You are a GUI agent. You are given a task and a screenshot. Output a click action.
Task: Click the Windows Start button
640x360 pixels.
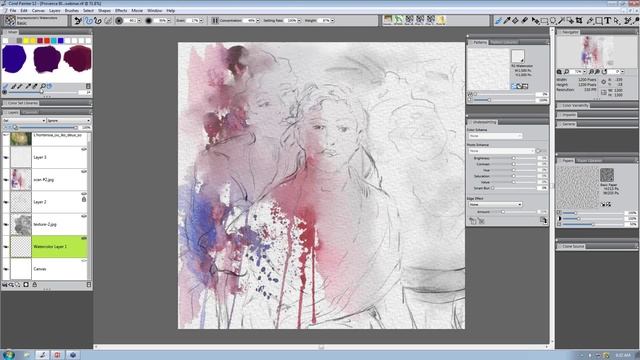(x=8, y=355)
